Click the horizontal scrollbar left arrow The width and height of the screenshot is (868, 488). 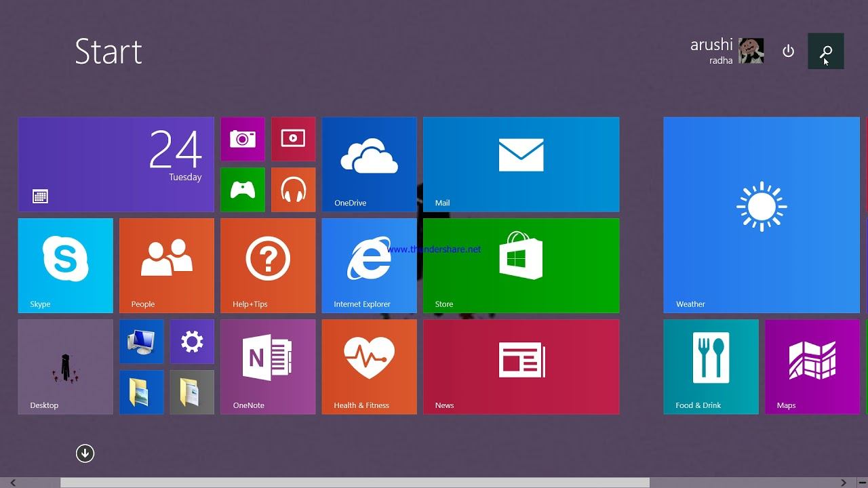[12, 483]
